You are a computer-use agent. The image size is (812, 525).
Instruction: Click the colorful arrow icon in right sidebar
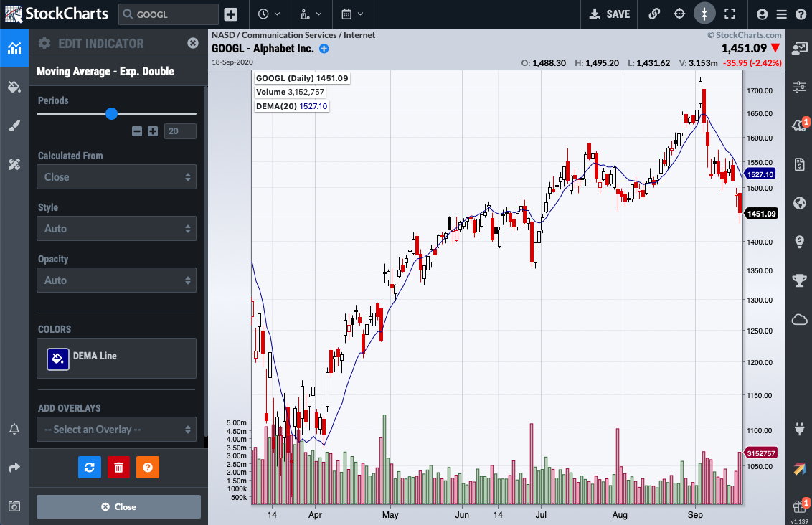point(800,468)
